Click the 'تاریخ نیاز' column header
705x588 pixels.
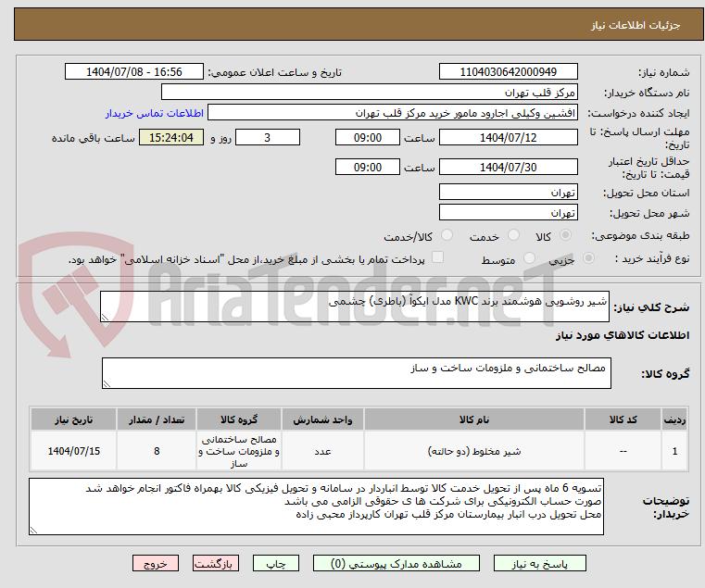coord(74,419)
